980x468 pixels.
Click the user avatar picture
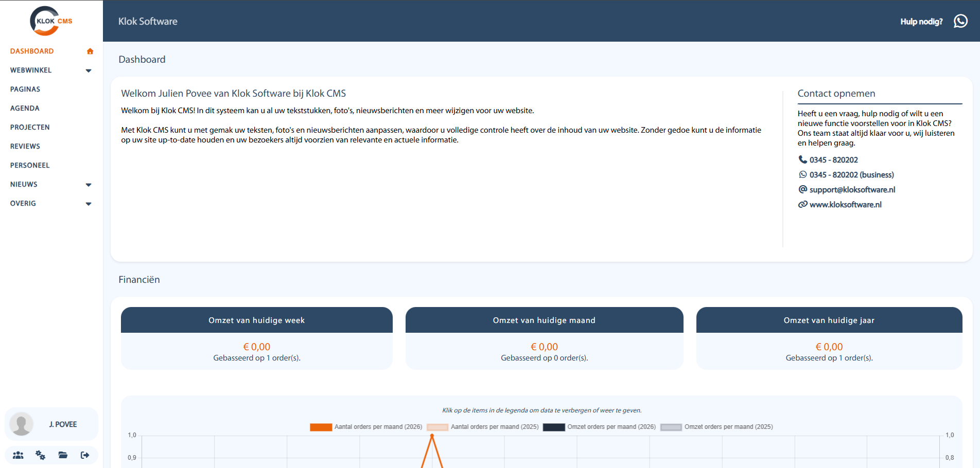tap(22, 424)
